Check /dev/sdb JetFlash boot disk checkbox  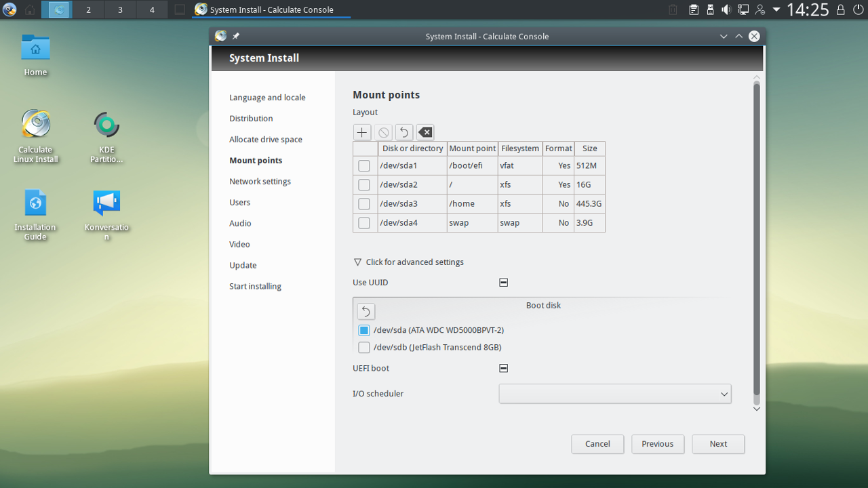click(364, 347)
